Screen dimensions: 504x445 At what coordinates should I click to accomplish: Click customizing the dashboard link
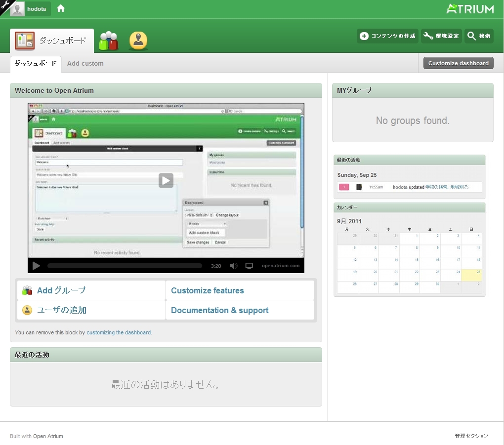coord(119,332)
